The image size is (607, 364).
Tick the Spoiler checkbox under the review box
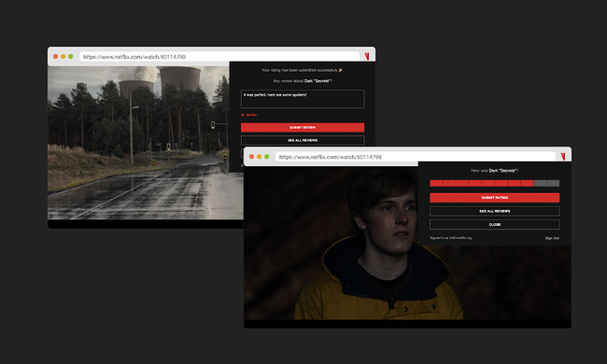[243, 115]
